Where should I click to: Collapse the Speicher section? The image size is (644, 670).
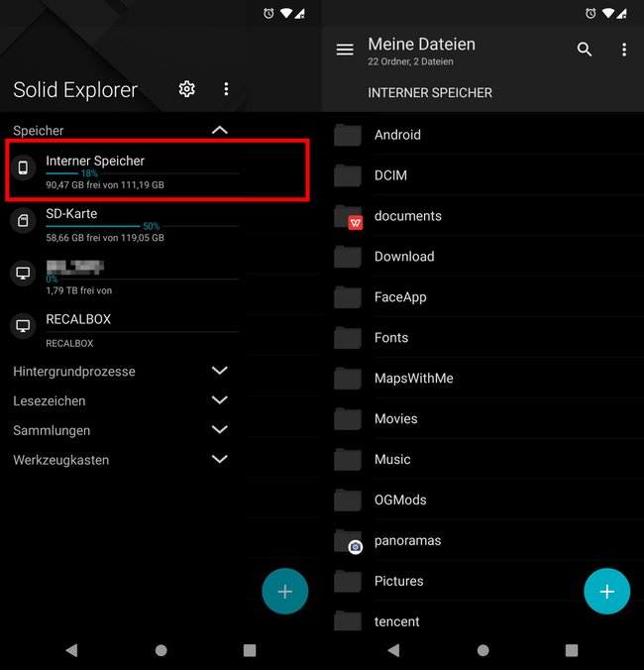[x=220, y=130]
